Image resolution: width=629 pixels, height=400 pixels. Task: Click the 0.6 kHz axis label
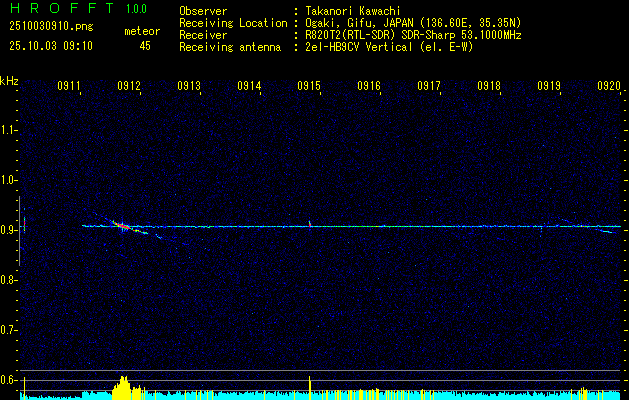pos(8,380)
